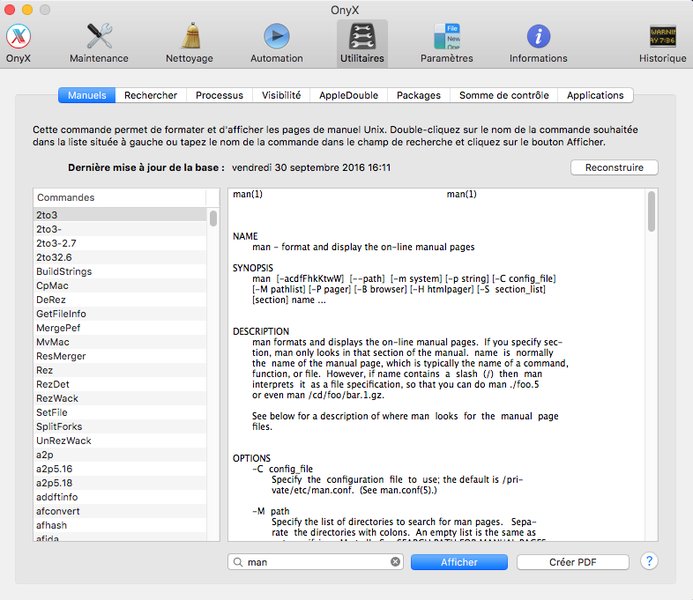This screenshot has height=600, width=693.
Task: Select the 2to3- command row
Action: 120,229
